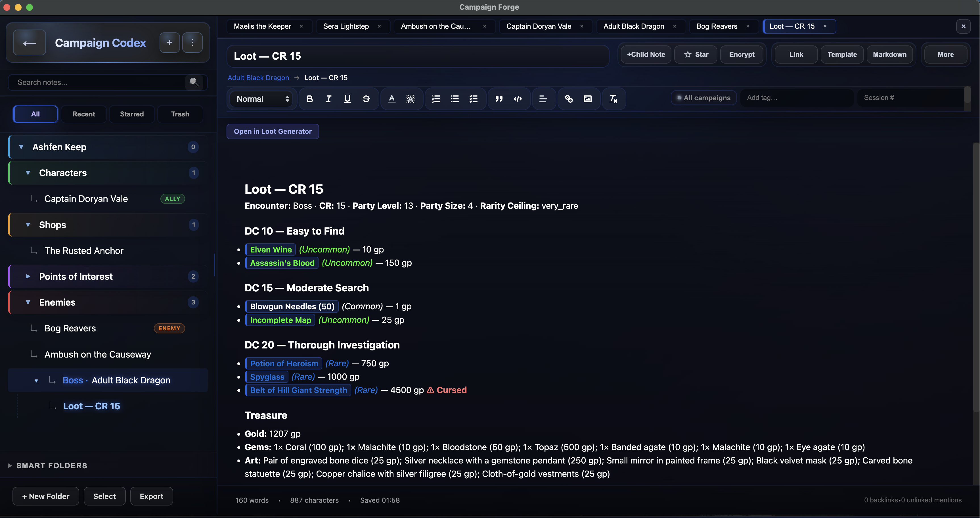The height and width of the screenshot is (518, 980).
Task: Click the back arrow in Campaign Codex
Action: tap(30, 43)
